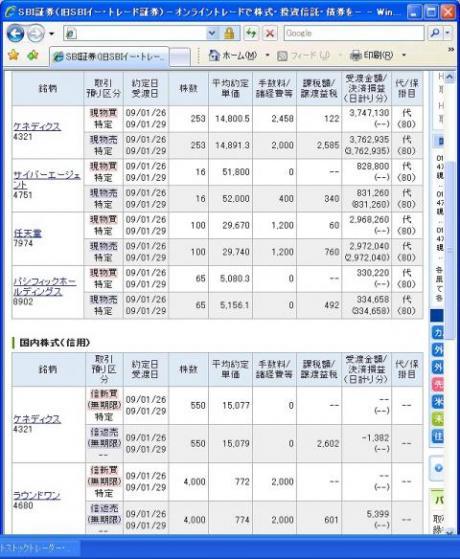Select the 国内株式(信用) section heading
The width and height of the screenshot is (460, 559).
pyautogui.click(x=55, y=343)
